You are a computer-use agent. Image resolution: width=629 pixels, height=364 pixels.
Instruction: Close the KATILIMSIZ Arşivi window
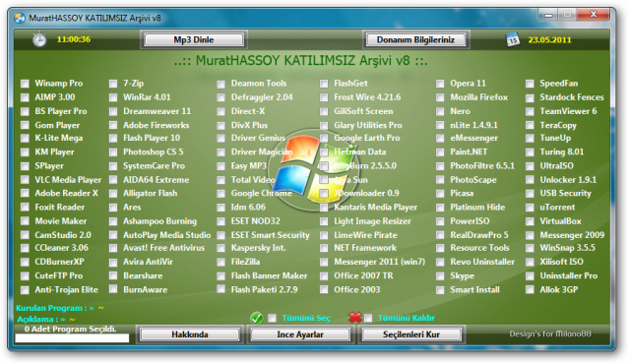[594, 15]
